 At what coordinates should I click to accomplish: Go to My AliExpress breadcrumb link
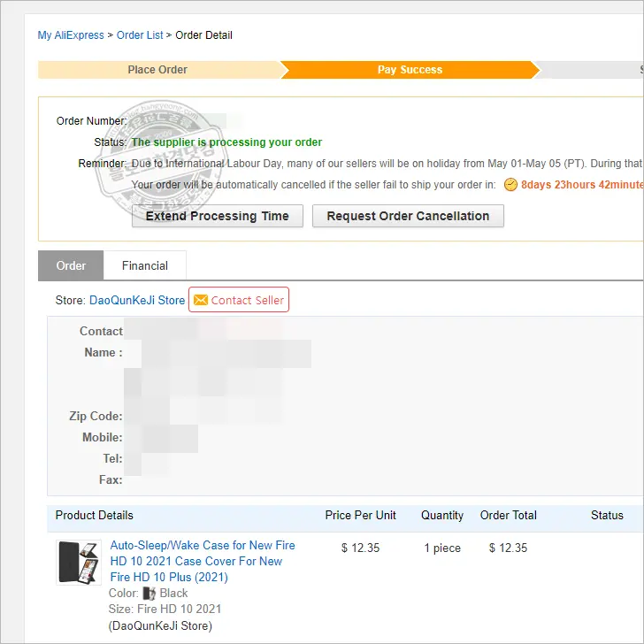pyautogui.click(x=70, y=35)
